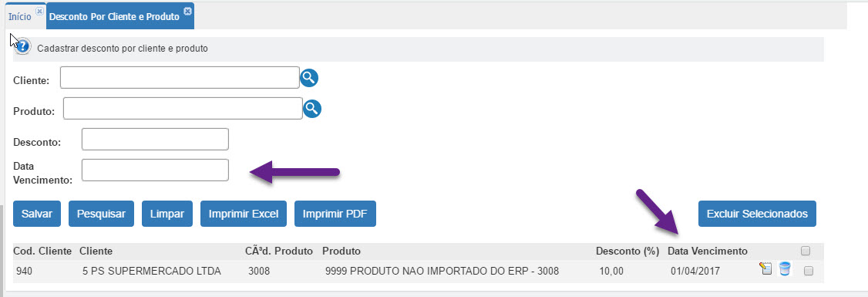The height and width of the screenshot is (297, 868).
Task: Click the blue help question icon
Action: [22, 46]
